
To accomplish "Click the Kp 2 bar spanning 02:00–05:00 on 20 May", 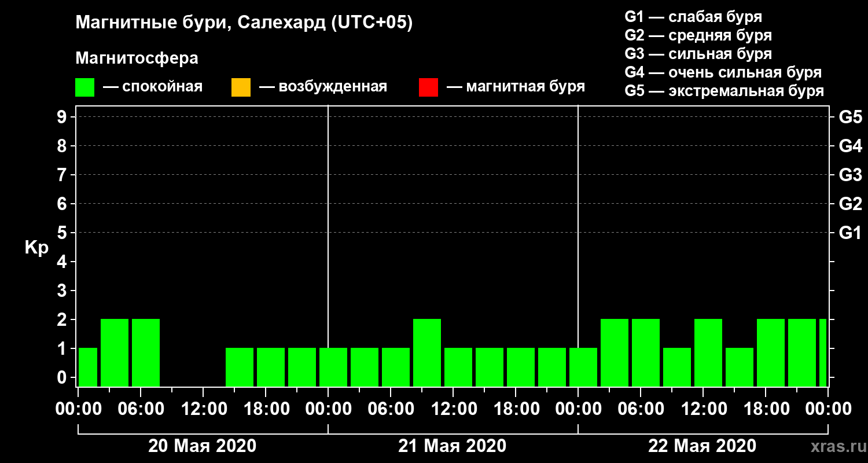I will (x=115, y=352).
